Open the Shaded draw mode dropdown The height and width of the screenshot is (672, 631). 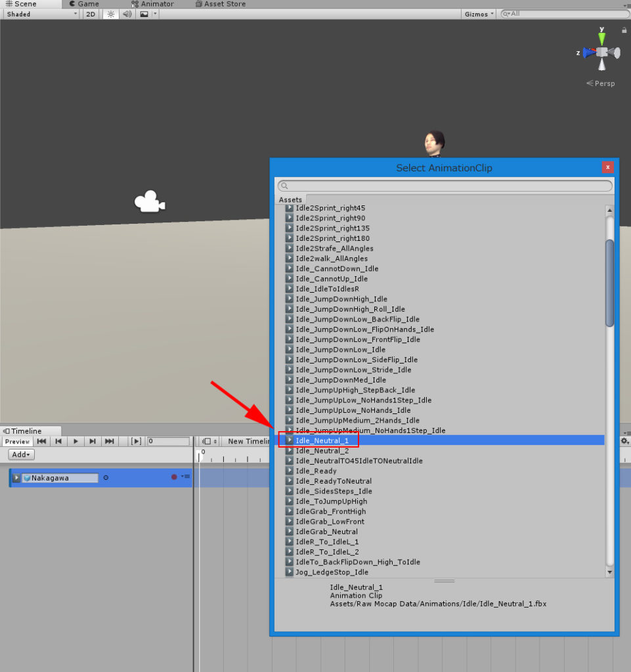(39, 14)
